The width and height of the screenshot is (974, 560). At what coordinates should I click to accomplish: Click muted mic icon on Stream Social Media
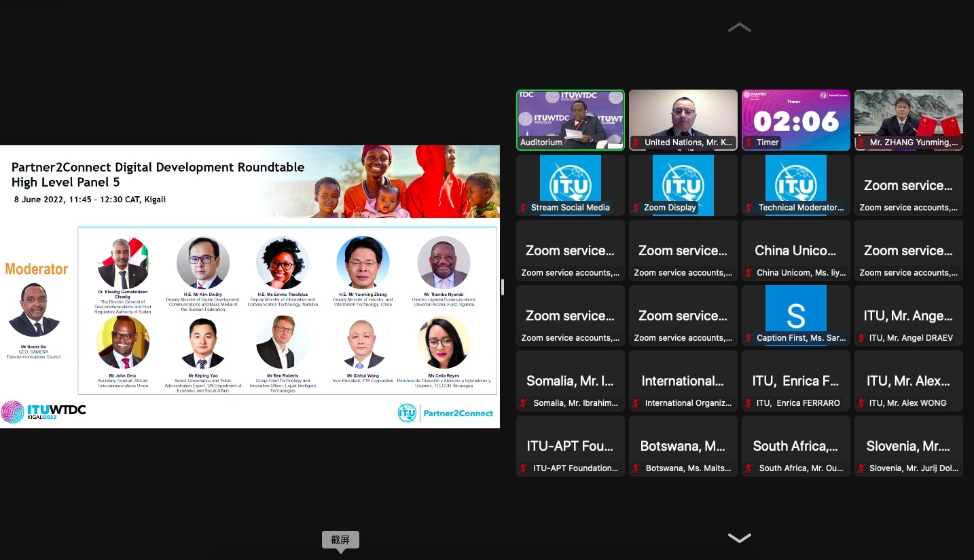pyautogui.click(x=524, y=208)
